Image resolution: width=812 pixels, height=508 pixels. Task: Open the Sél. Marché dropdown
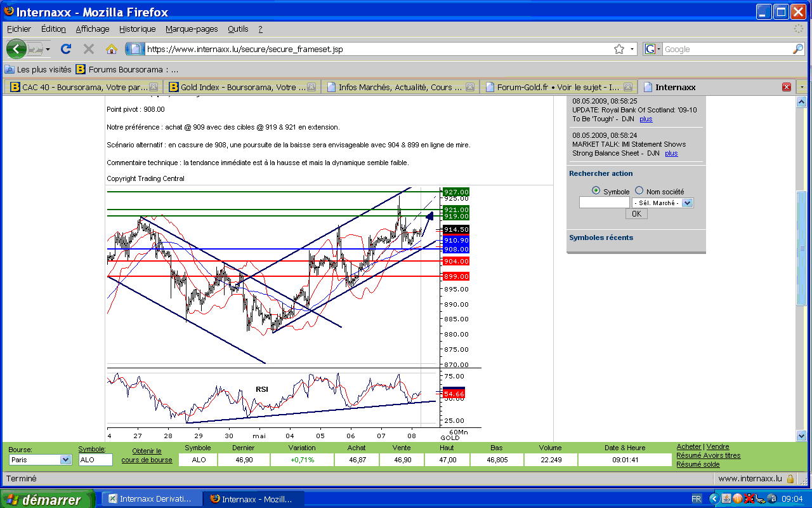pyautogui.click(x=687, y=203)
